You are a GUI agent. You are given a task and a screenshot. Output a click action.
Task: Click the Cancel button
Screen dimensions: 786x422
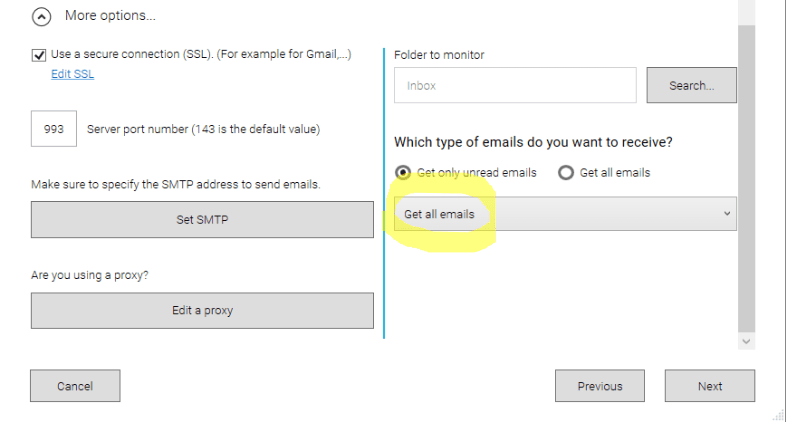click(x=75, y=386)
